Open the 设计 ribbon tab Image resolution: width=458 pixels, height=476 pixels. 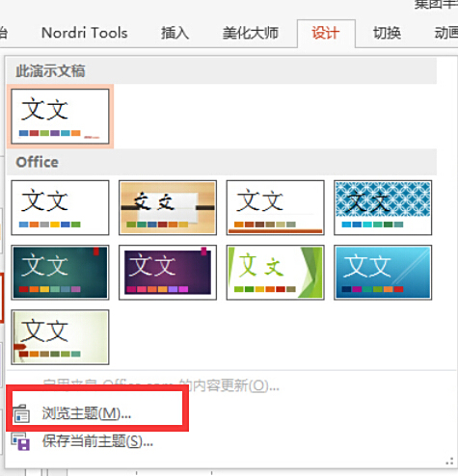click(326, 33)
